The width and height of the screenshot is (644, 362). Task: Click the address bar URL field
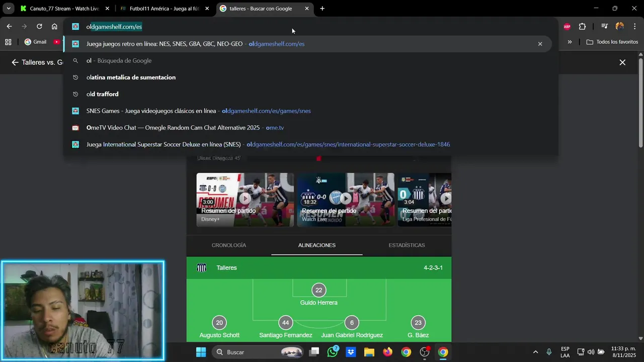click(311, 27)
